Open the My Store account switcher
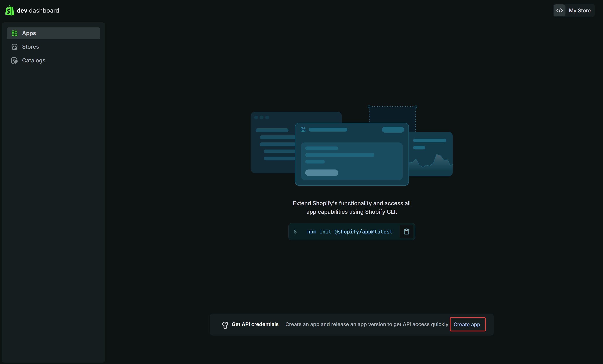Viewport: 603px width, 364px height. 574,10
